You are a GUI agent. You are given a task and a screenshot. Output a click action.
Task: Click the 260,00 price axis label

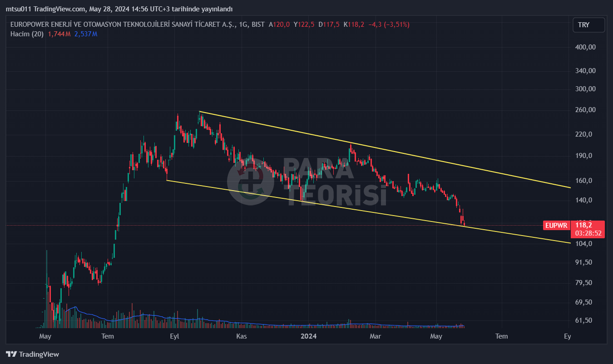coord(585,110)
